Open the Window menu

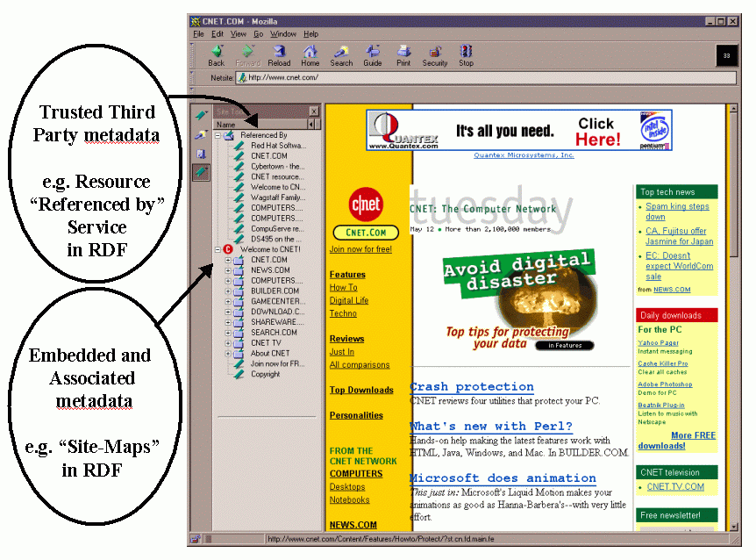[282, 34]
